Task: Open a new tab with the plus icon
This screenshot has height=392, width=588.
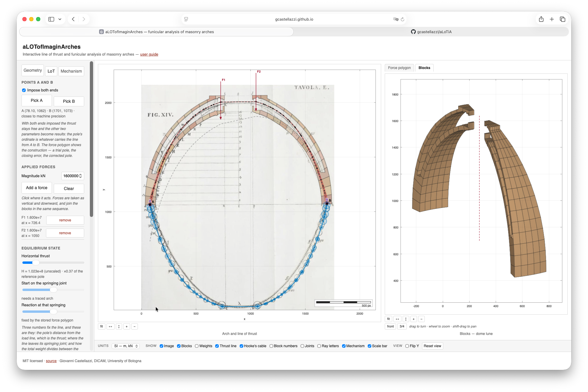Action: point(552,19)
